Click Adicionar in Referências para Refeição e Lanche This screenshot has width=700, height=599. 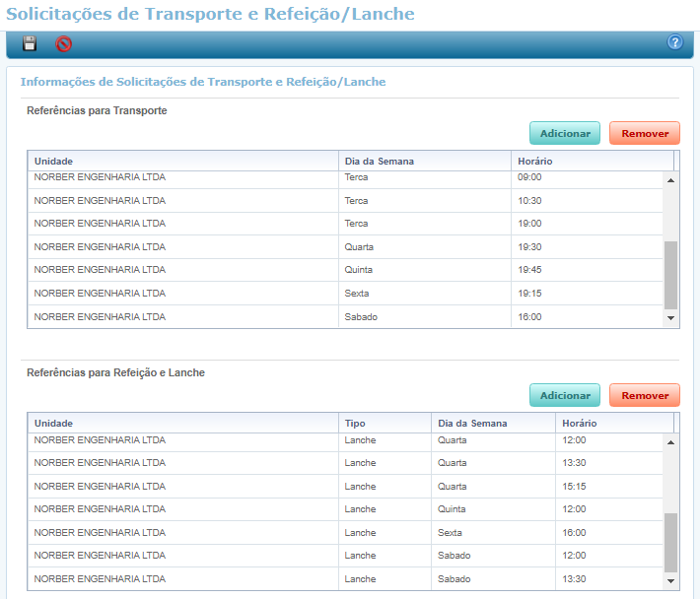click(565, 395)
